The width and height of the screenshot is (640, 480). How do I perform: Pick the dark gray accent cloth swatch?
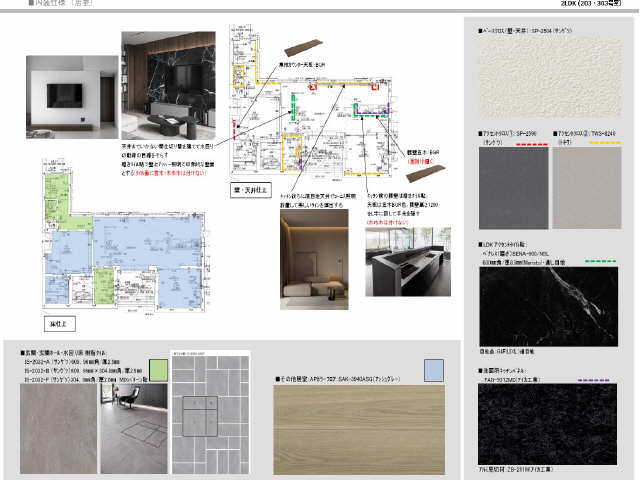coord(513,188)
